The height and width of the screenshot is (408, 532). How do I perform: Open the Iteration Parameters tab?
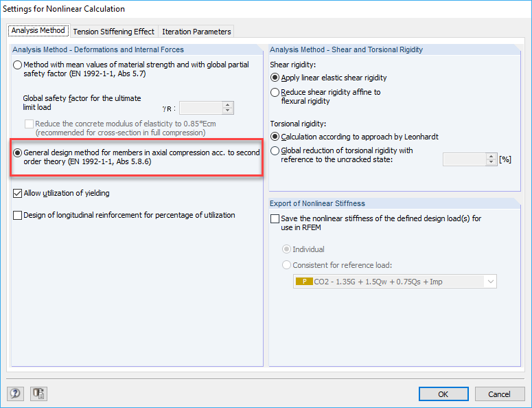point(197,32)
